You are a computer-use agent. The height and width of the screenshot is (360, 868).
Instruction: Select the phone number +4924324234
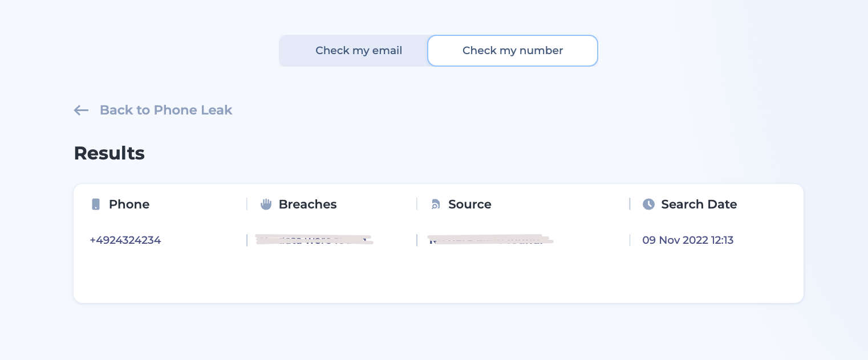125,240
